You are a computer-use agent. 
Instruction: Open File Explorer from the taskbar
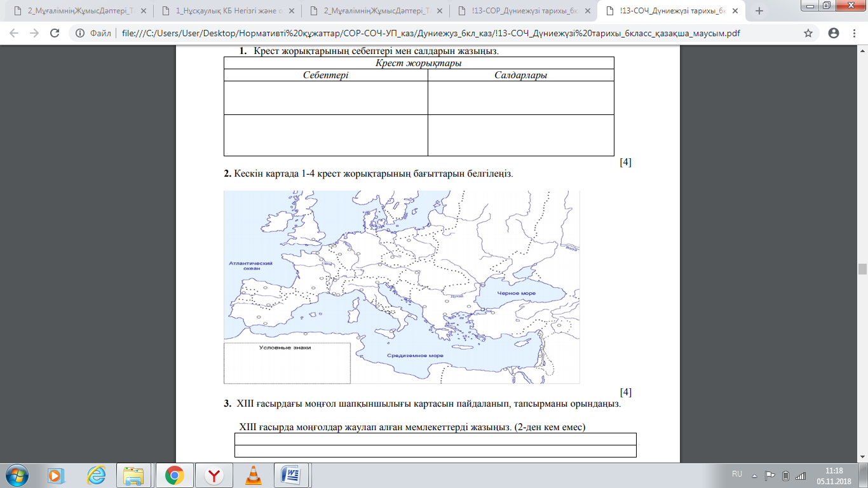pos(135,475)
